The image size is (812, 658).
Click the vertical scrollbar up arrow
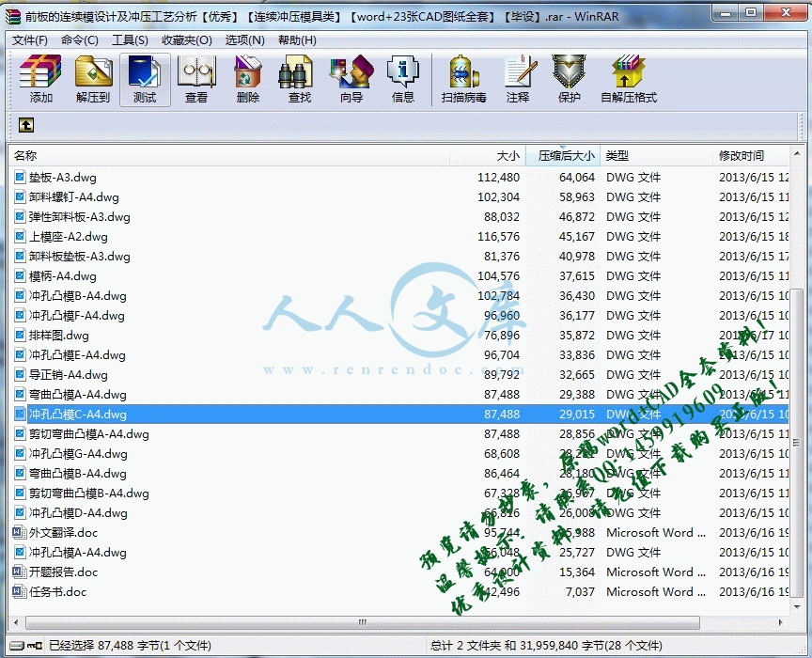796,153
